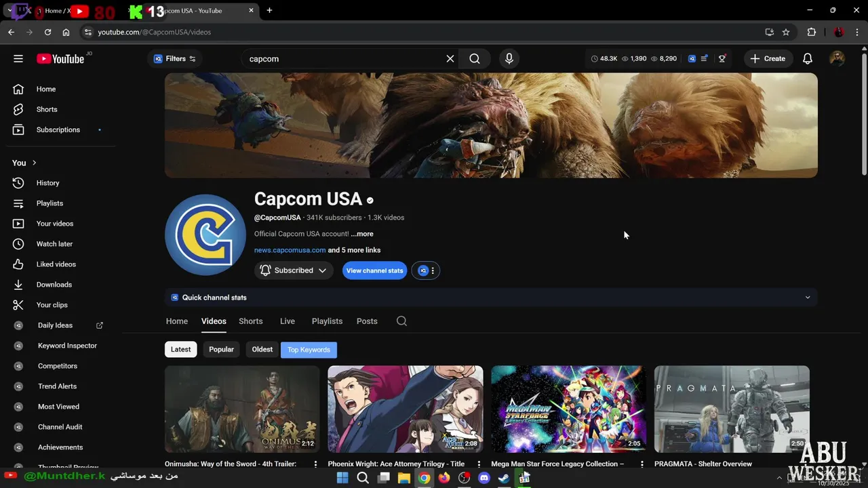This screenshot has width=868, height=488.
Task: Clear the search box with the X
Action: [450, 59]
